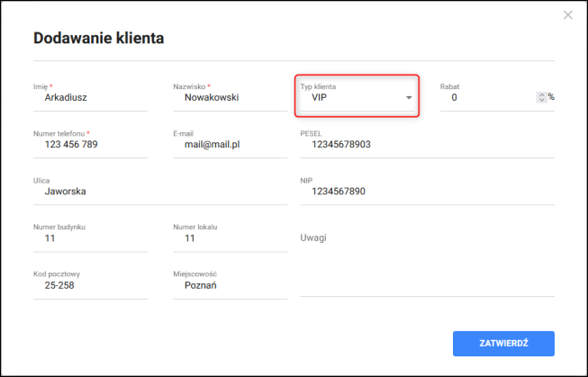Click the Typ klienta label
Screen dimensions: 588x377
coord(318,86)
